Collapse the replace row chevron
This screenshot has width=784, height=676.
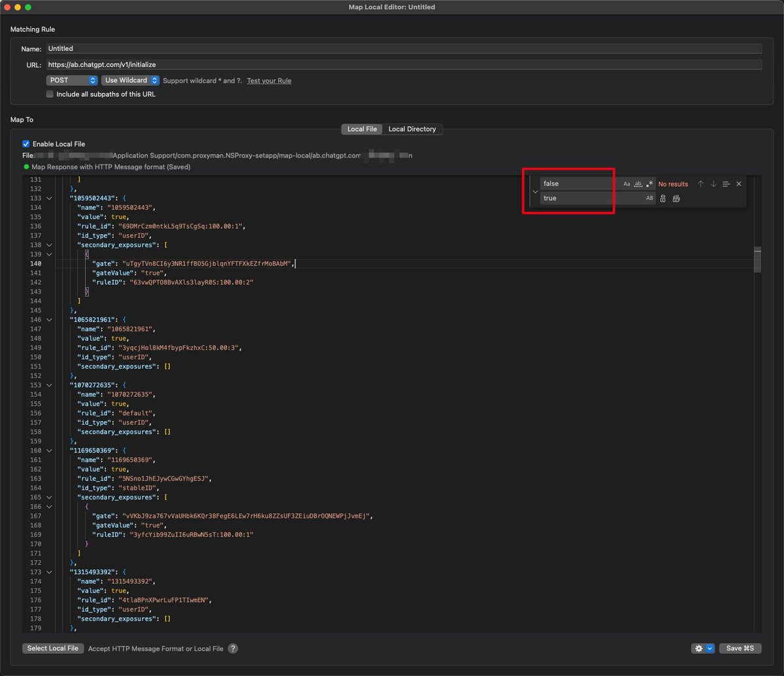tap(535, 192)
